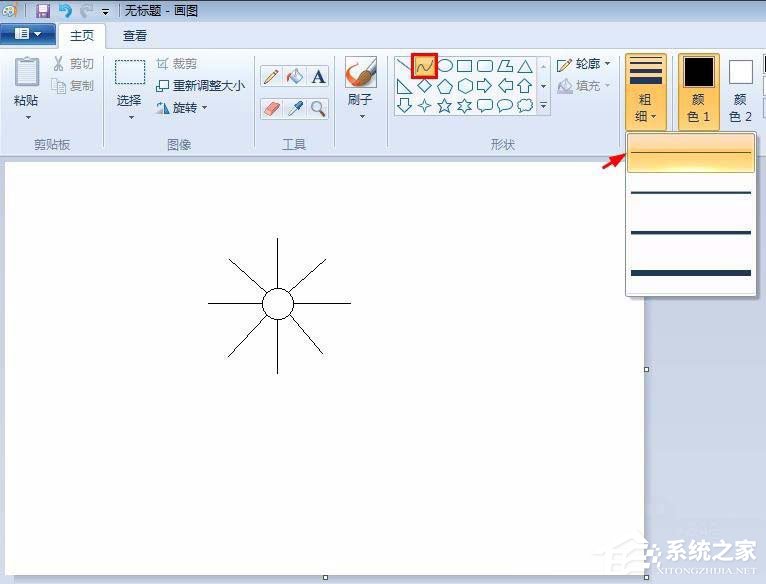Screen dimensions: 766x584
Task: Open the blue Paint file menu button
Action: coord(28,34)
